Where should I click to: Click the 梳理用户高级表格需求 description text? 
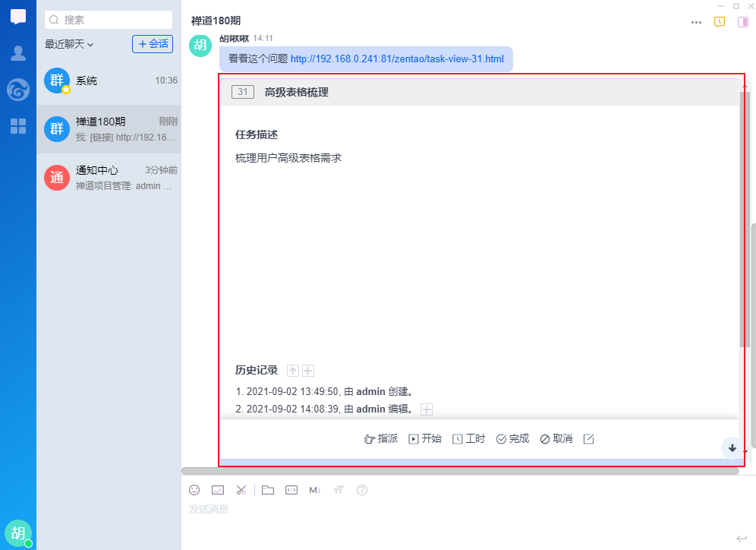coord(288,158)
